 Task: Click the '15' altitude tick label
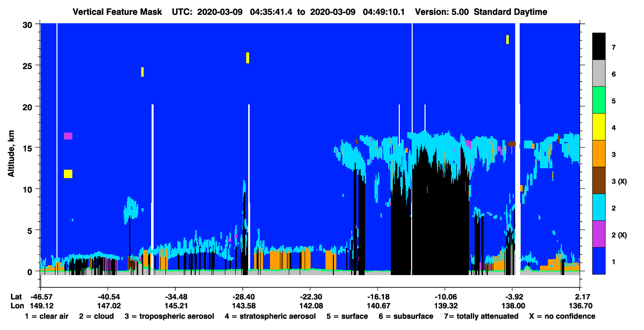tap(27, 148)
